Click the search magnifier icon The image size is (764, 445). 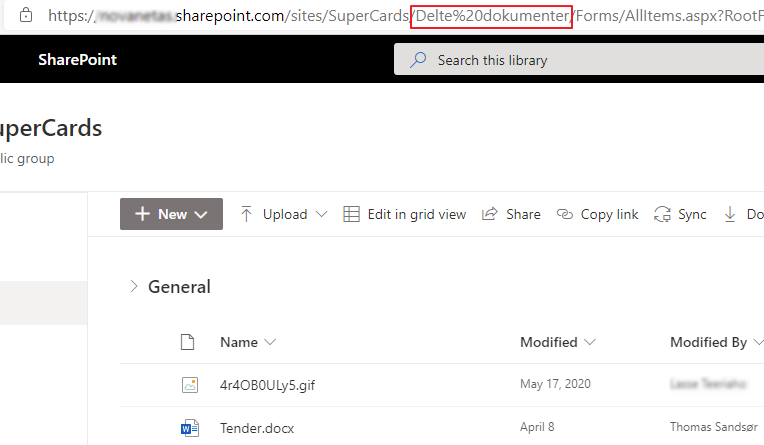click(418, 60)
